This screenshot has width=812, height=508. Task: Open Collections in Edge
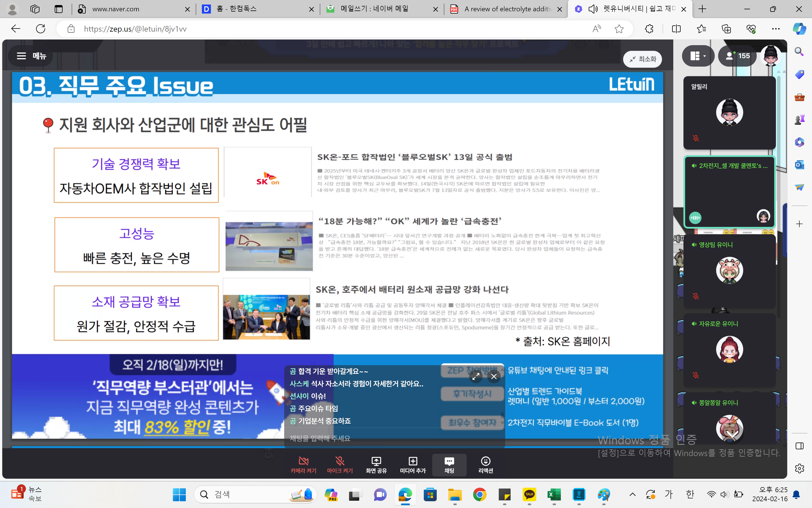click(727, 29)
